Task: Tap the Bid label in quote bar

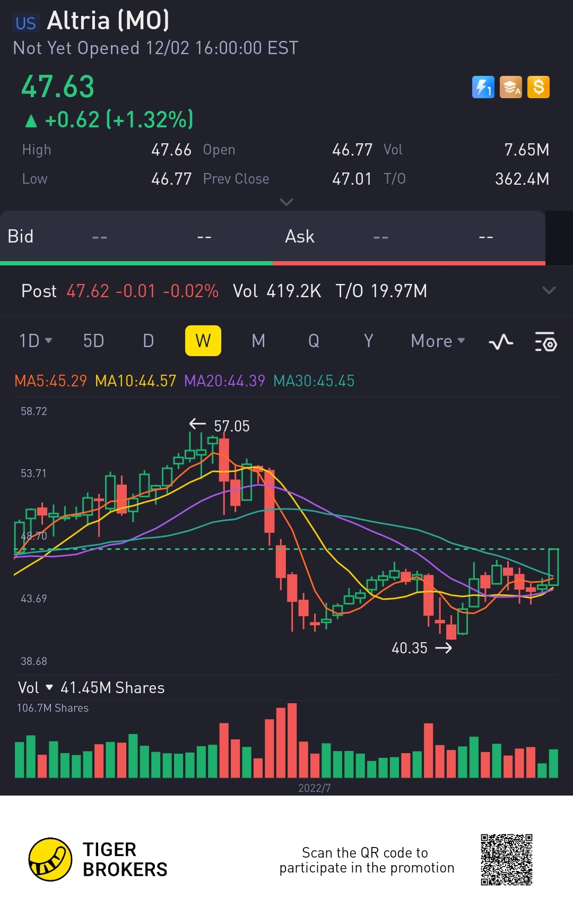Action: 21,236
